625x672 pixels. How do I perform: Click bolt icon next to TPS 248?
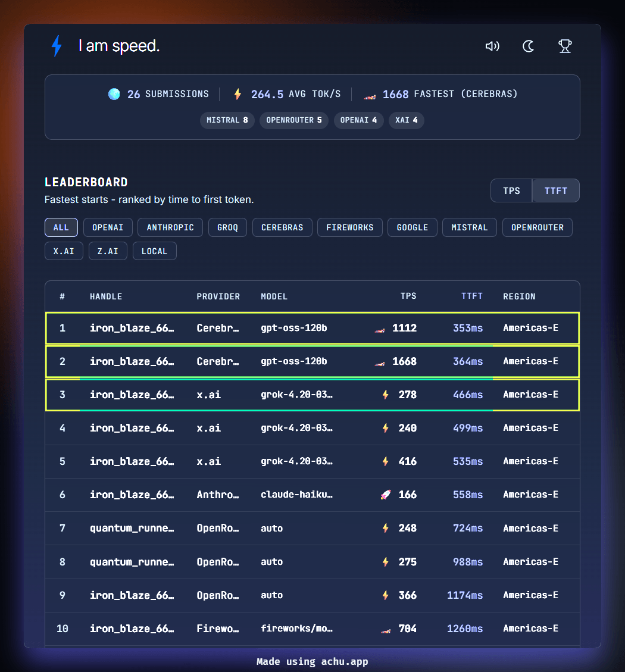click(385, 529)
